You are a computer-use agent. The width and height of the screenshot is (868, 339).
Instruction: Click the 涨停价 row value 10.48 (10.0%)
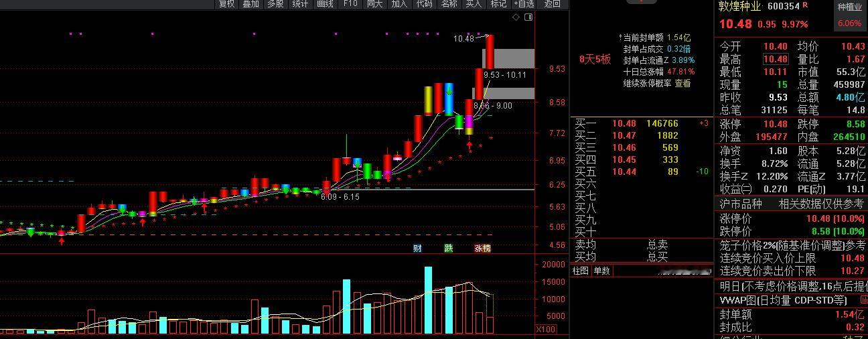pyautogui.click(x=835, y=218)
